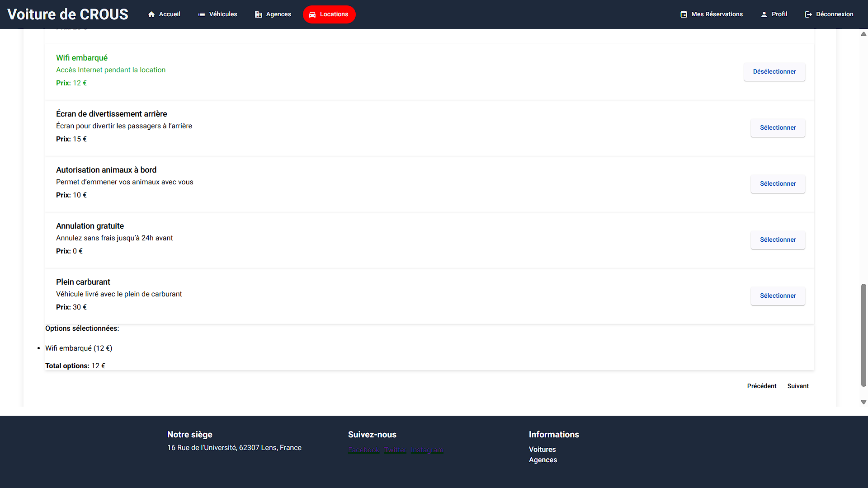The height and width of the screenshot is (488, 868).
Task: Click the calendar icon beside Mes Réservations
Action: [x=684, y=14]
